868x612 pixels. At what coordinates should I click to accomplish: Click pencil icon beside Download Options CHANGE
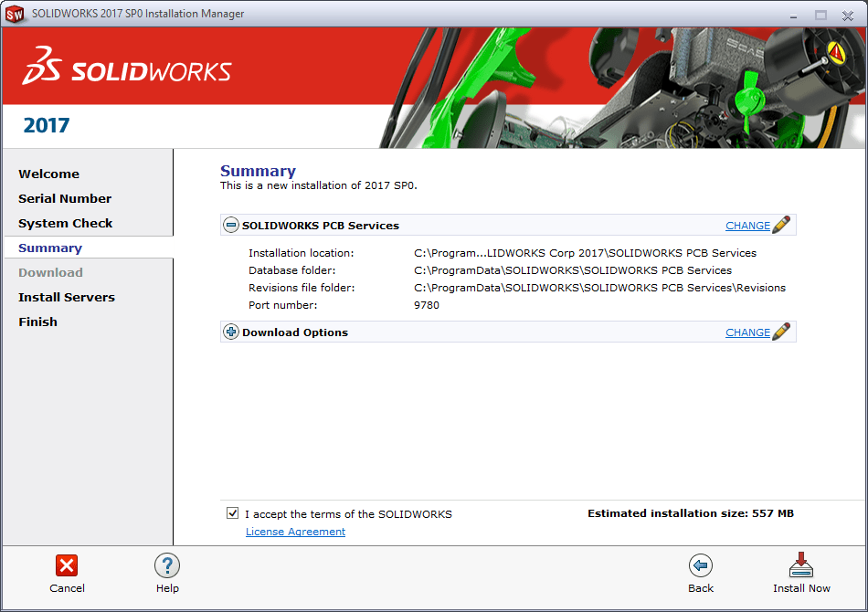781,332
